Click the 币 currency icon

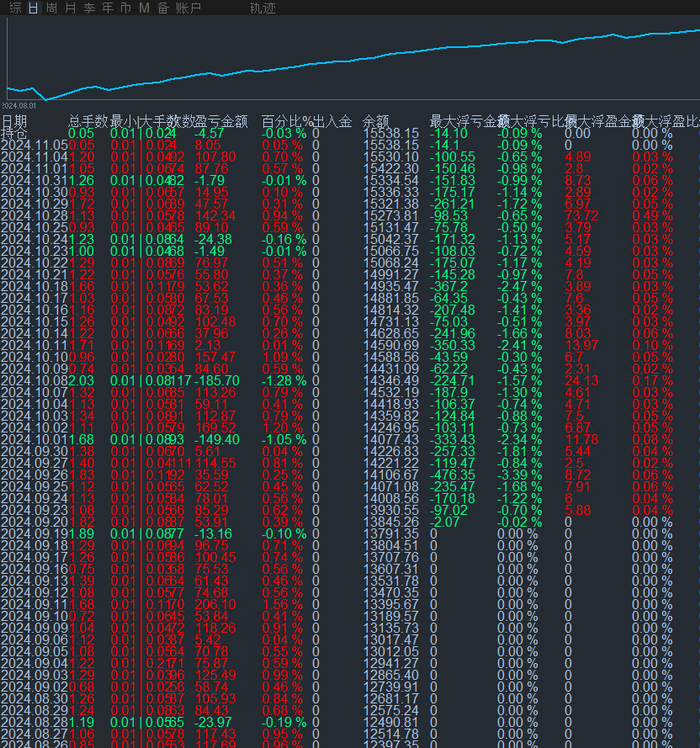coord(125,8)
